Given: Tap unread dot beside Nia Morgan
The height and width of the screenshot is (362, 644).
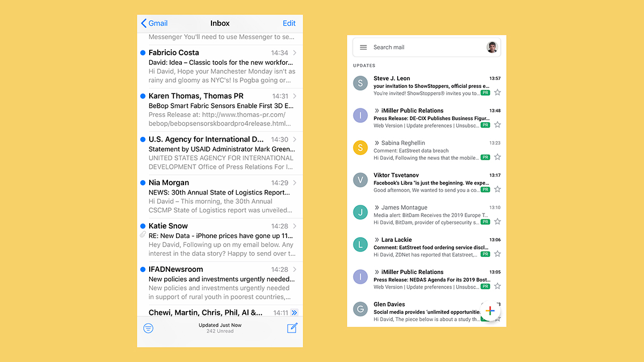Looking at the screenshot, I should point(143,183).
